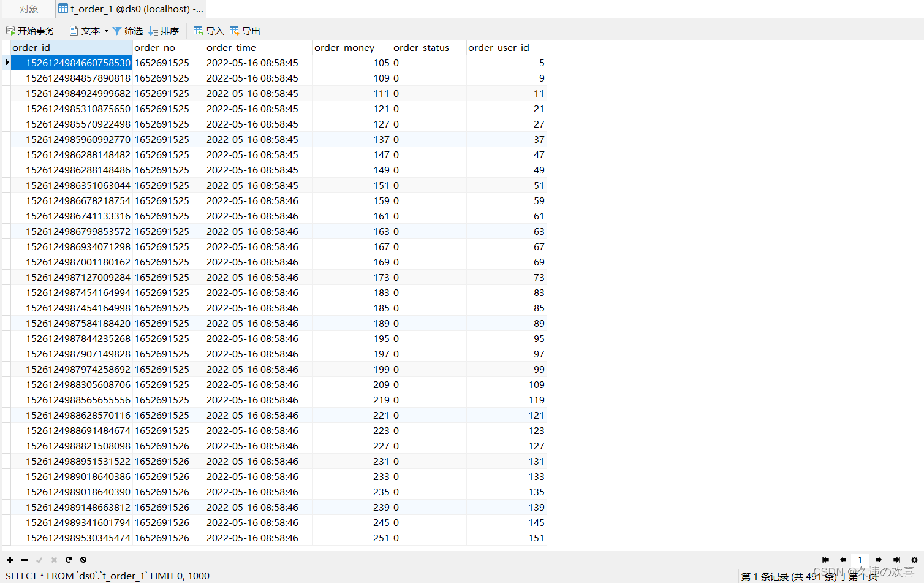924x583 pixels.
Task: Click the Begin Transaction (开始事务) button
Action: (30, 31)
